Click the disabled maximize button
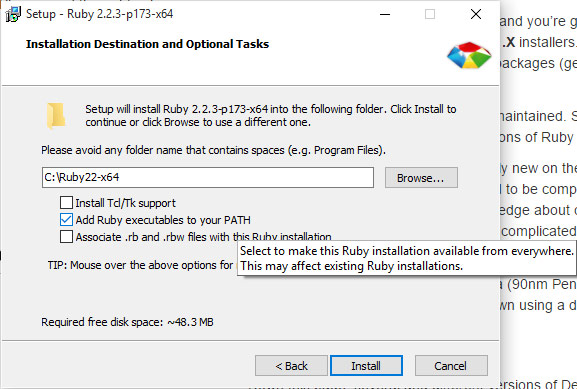The image size is (577, 389). [x=430, y=14]
